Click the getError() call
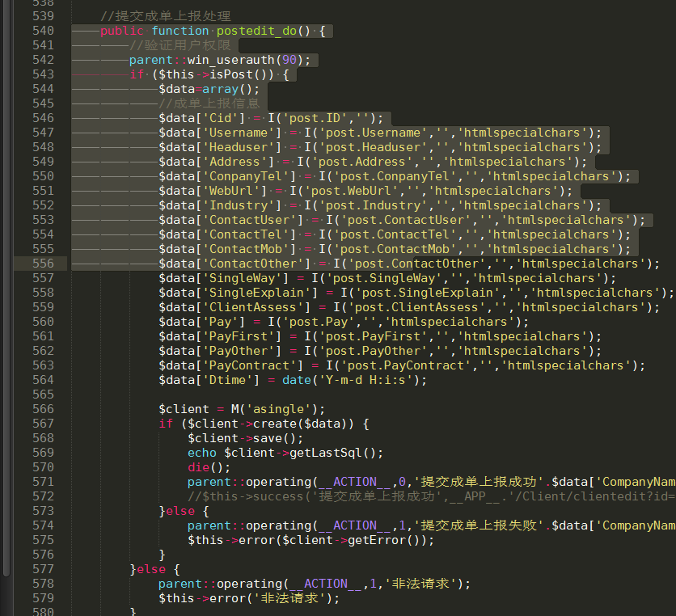Image resolution: width=676 pixels, height=616 pixels. click(x=384, y=541)
